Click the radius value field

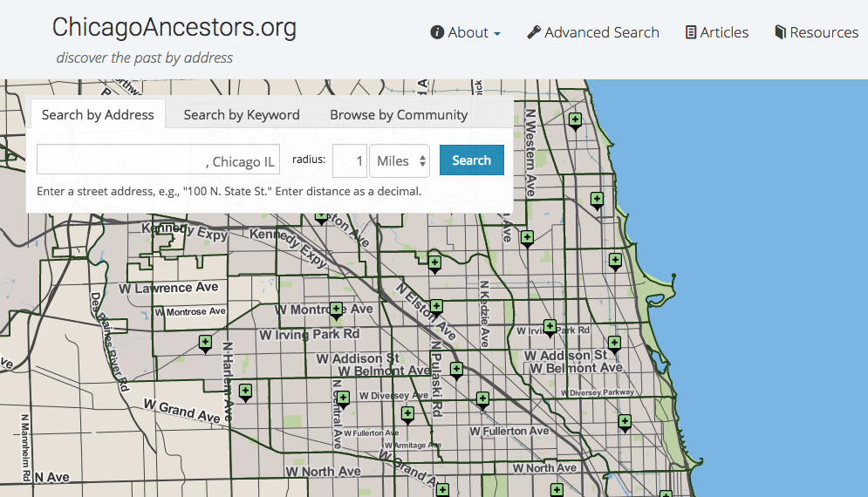(x=350, y=161)
